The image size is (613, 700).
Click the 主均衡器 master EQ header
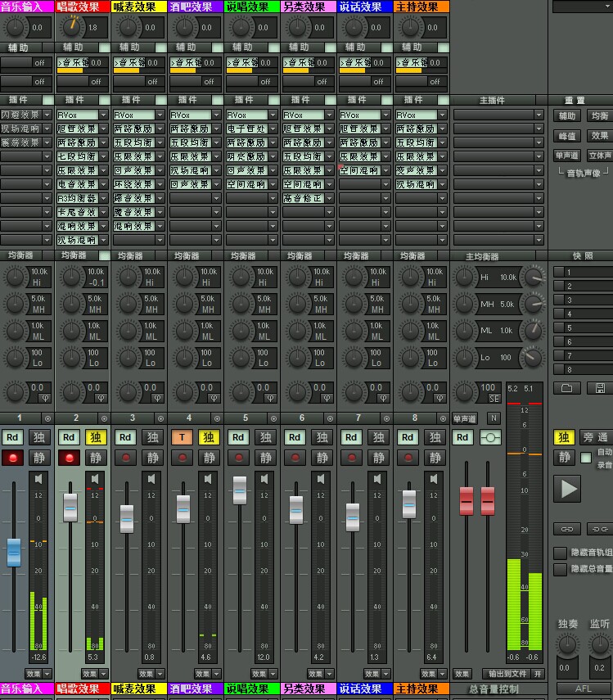pos(482,257)
